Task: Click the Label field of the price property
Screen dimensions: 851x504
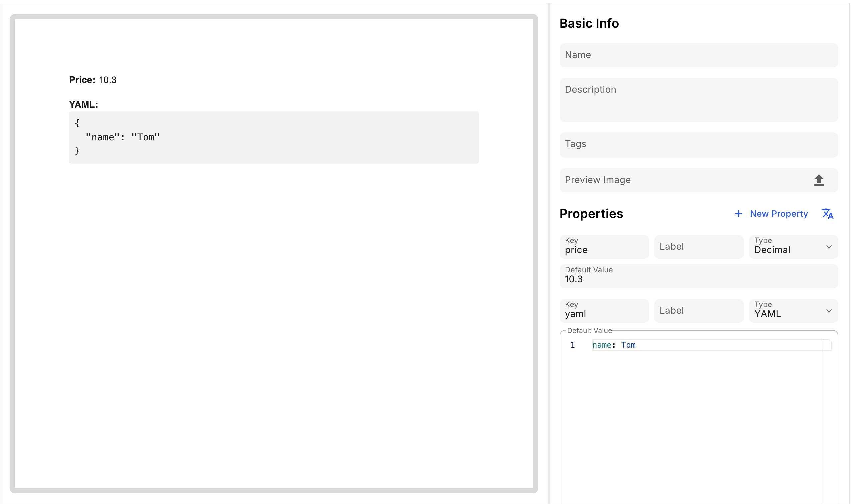Action: 698,247
